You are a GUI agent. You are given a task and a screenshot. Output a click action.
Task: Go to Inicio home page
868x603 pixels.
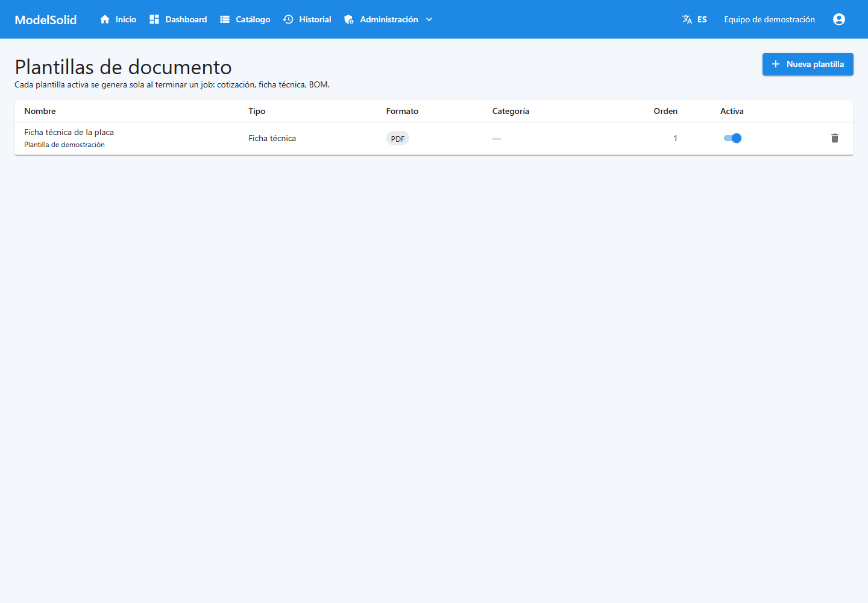(118, 19)
